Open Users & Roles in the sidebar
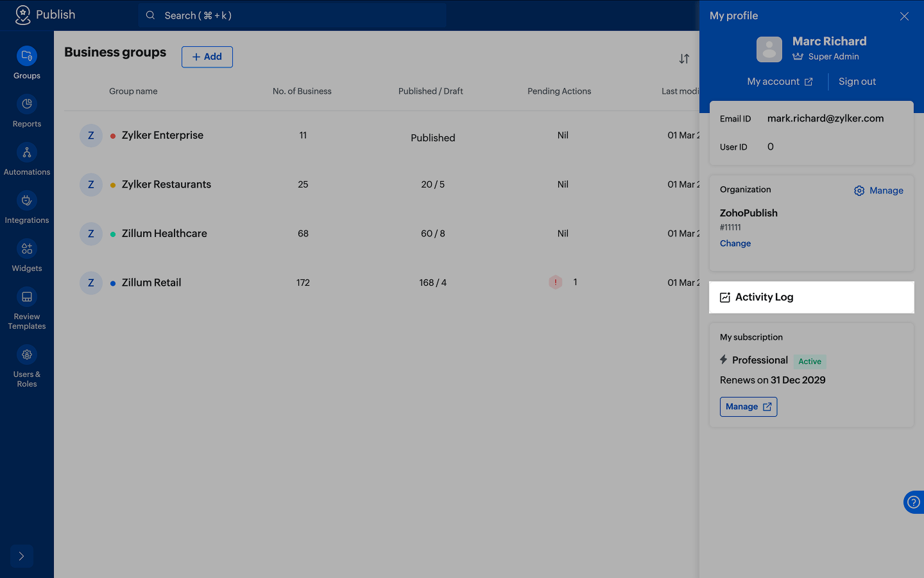The image size is (924, 578). point(27,366)
